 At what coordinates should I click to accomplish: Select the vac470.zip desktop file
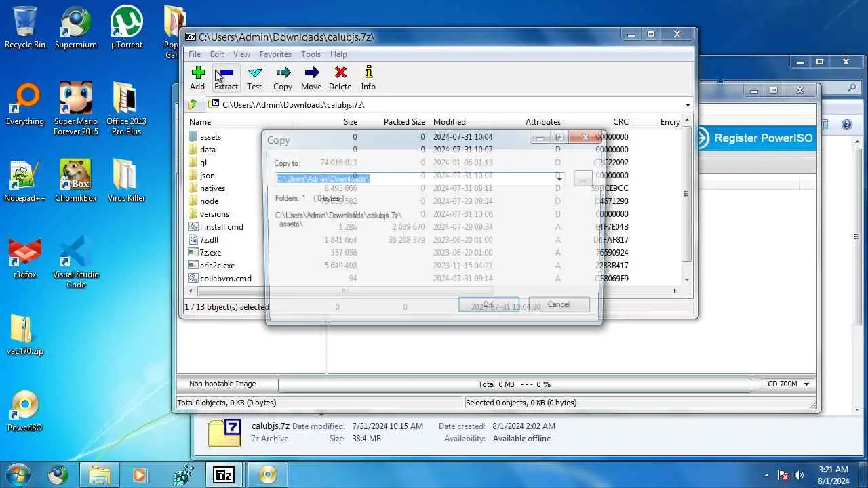(x=25, y=335)
